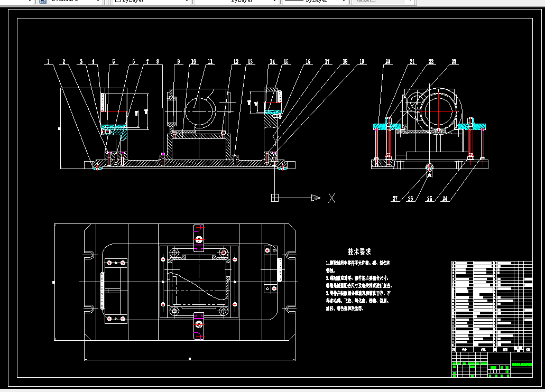The image size is (545, 392).
Task: Click the text style icon beside Standard
Action: tap(43, 1)
